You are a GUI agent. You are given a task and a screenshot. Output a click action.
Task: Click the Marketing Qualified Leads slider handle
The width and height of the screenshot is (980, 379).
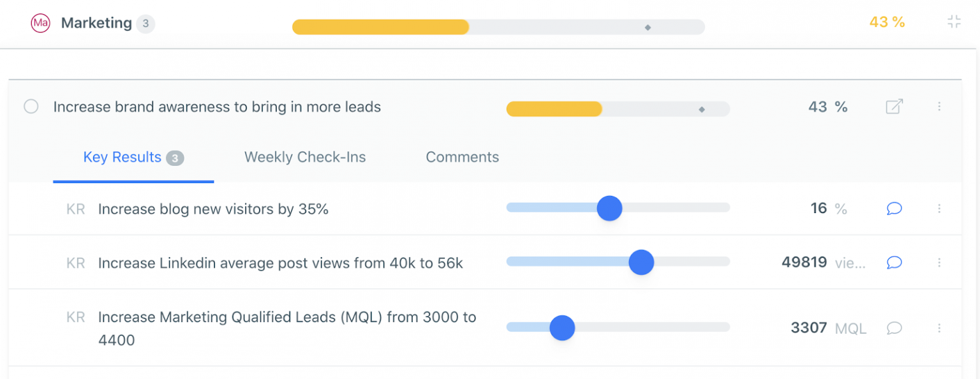click(x=562, y=328)
